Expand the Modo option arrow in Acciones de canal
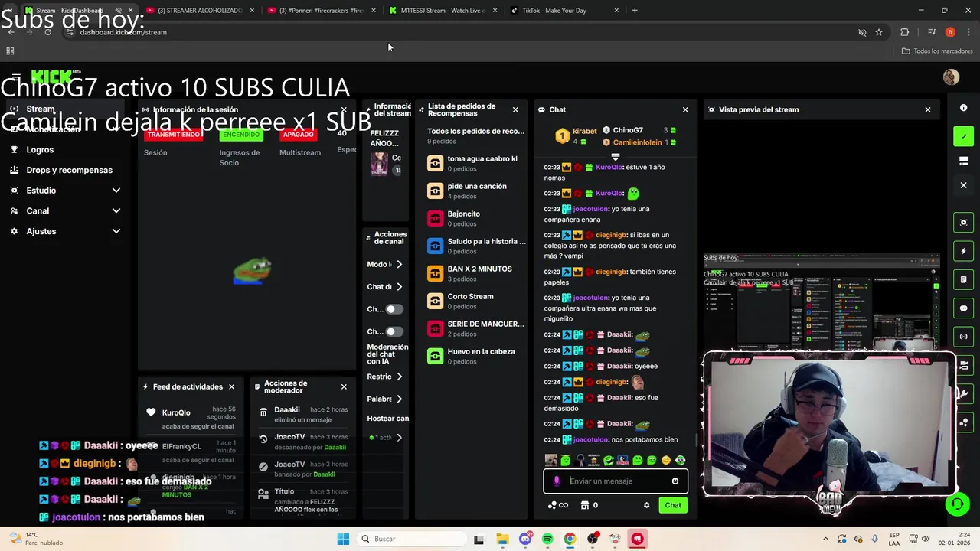 click(399, 264)
